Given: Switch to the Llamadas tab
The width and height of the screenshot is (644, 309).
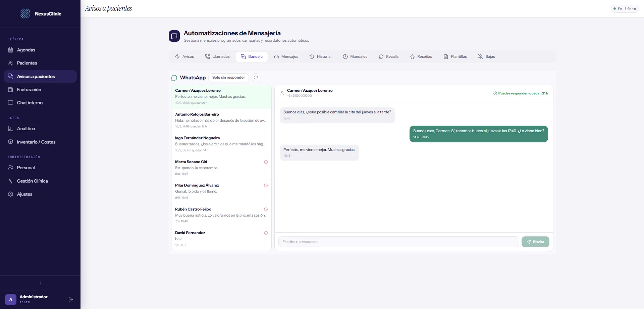Looking at the screenshot, I should (x=217, y=56).
